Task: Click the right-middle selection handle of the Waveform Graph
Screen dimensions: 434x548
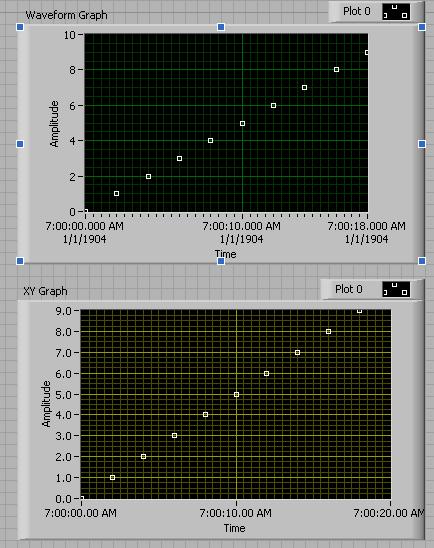Action: click(x=422, y=144)
